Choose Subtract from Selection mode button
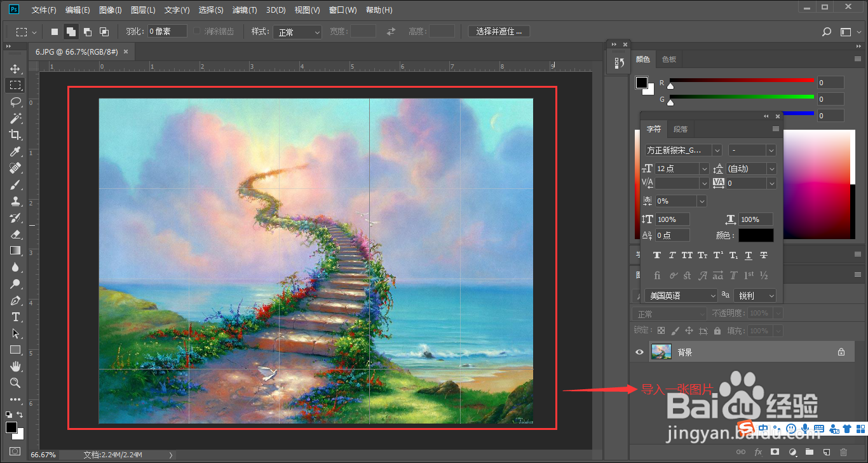The height and width of the screenshot is (463, 868). (88, 32)
